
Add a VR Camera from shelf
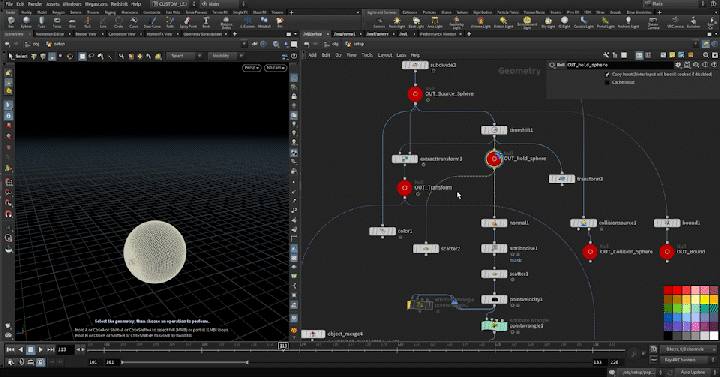[x=675, y=22]
